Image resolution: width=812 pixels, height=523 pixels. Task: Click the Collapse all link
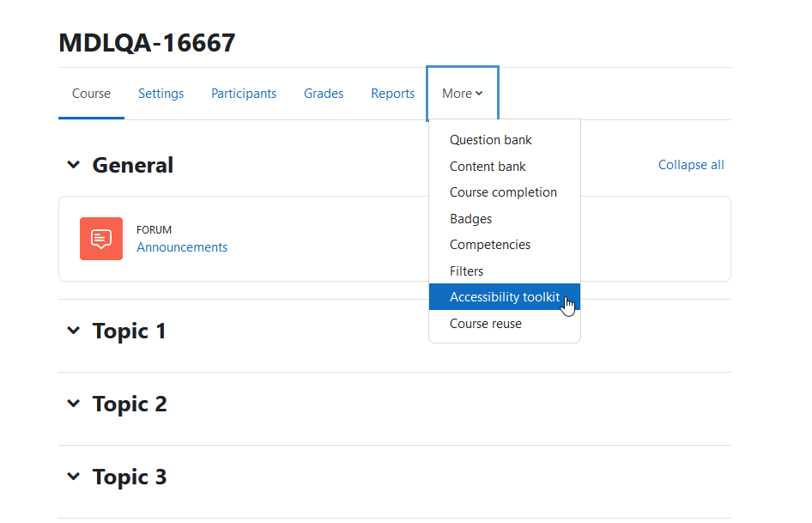691,165
